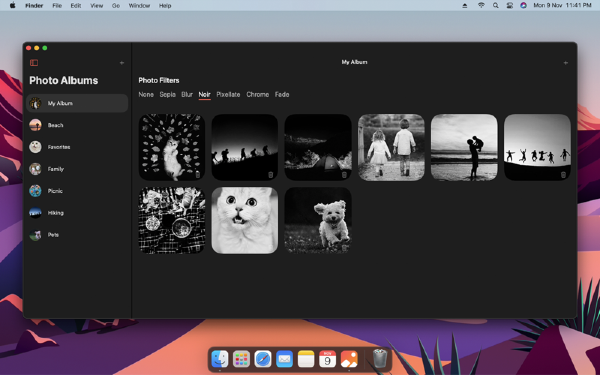This screenshot has height=375, width=600.
Task: Launch Safari from the dock
Action: (263, 359)
